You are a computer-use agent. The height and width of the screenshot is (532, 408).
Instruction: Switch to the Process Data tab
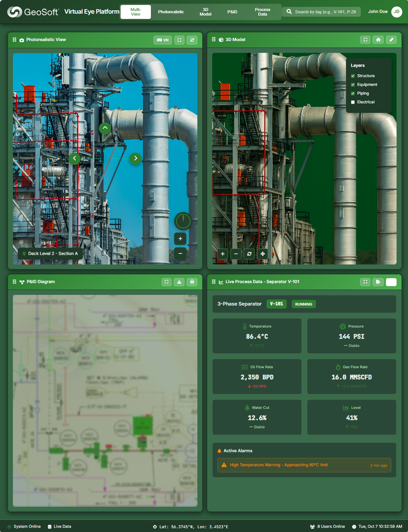click(x=262, y=12)
